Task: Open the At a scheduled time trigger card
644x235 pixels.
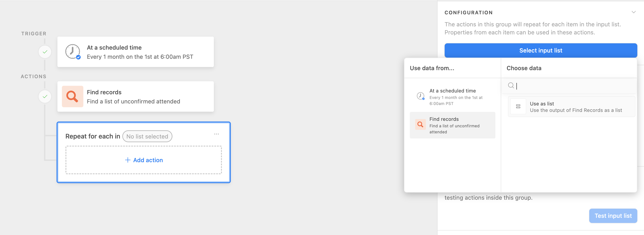Action: tap(135, 52)
